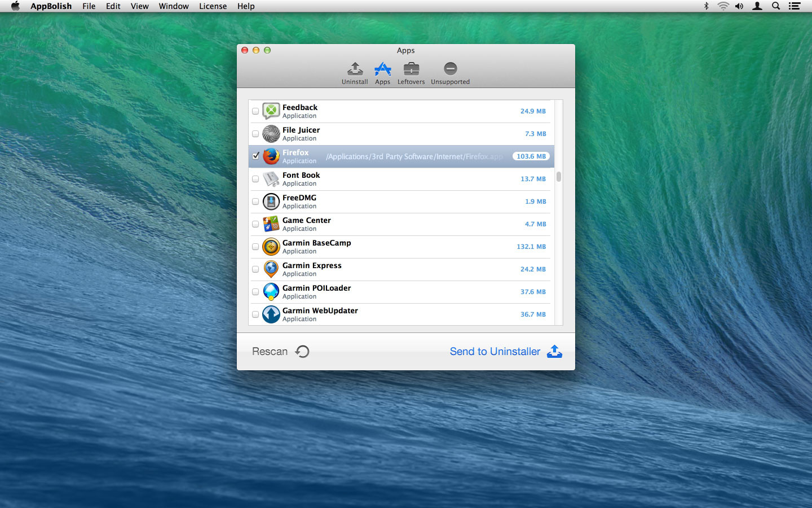Open the Apple menu
Image resolution: width=812 pixels, height=508 pixels.
coord(15,6)
